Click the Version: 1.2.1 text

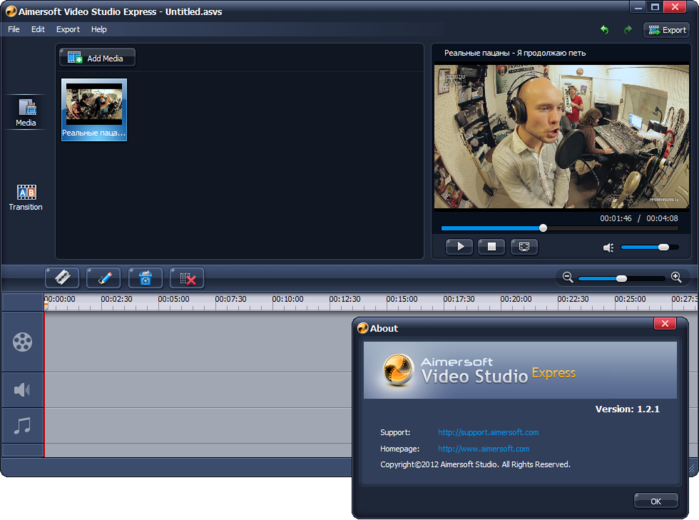[627, 409]
